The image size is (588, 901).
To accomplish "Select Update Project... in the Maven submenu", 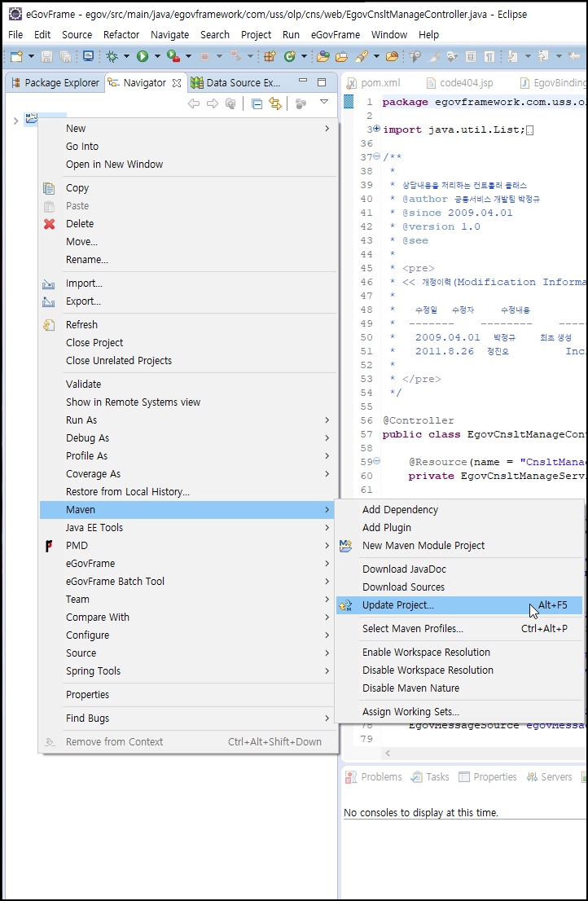I will tap(459, 605).
